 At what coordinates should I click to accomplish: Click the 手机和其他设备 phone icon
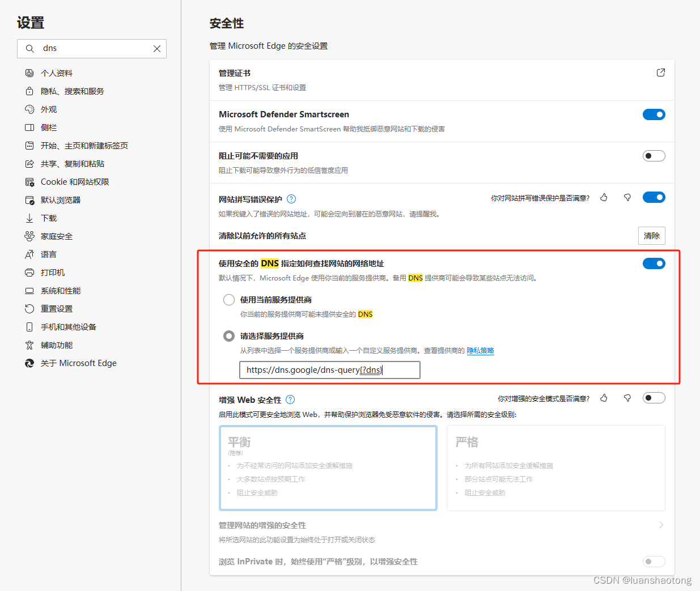[29, 327]
